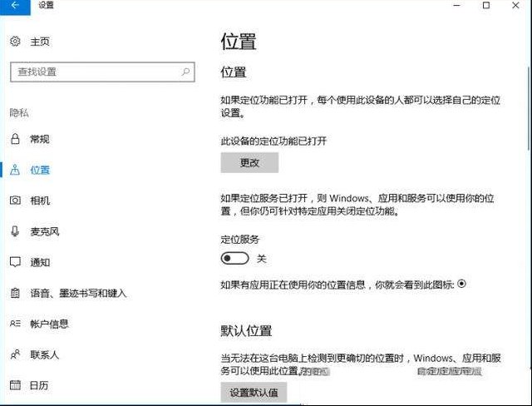Click the 设置默认值 button
Viewport: 532px width, 406px height.
click(254, 393)
